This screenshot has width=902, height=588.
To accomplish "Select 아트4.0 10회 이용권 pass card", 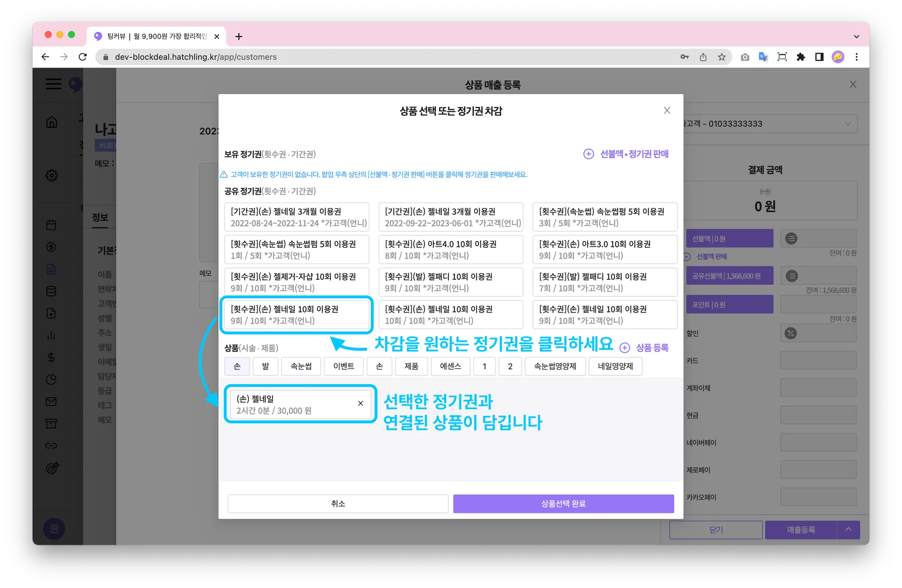I will [x=451, y=249].
